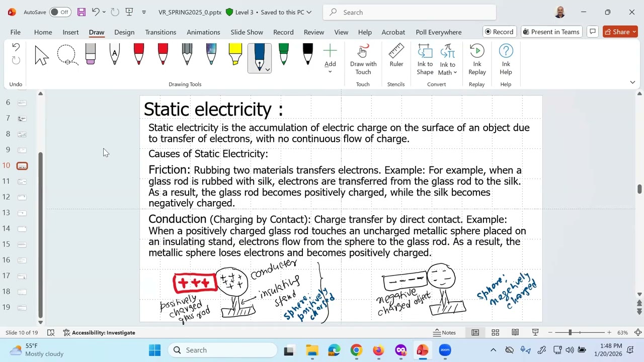Adjust the zoom slider
Image resolution: width=644 pixels, height=362 pixels.
tap(570, 332)
